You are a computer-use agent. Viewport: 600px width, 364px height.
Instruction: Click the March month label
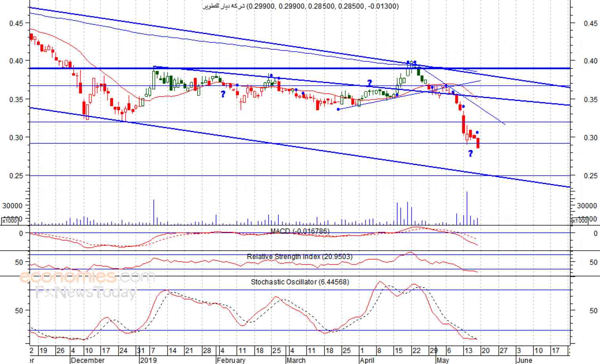[296, 360]
